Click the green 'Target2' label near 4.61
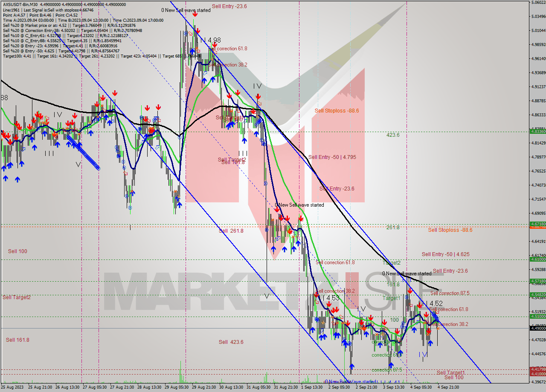The image size is (546, 392). 392,263
